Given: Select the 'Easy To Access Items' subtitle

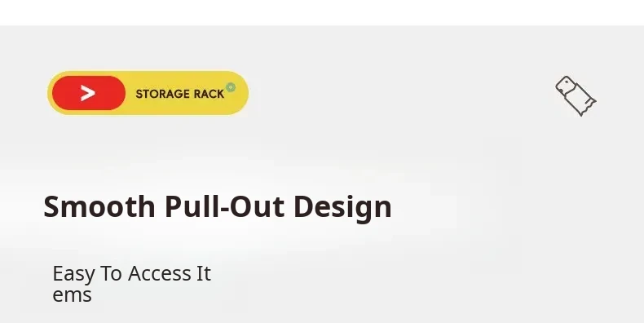Looking at the screenshot, I should (x=132, y=284).
